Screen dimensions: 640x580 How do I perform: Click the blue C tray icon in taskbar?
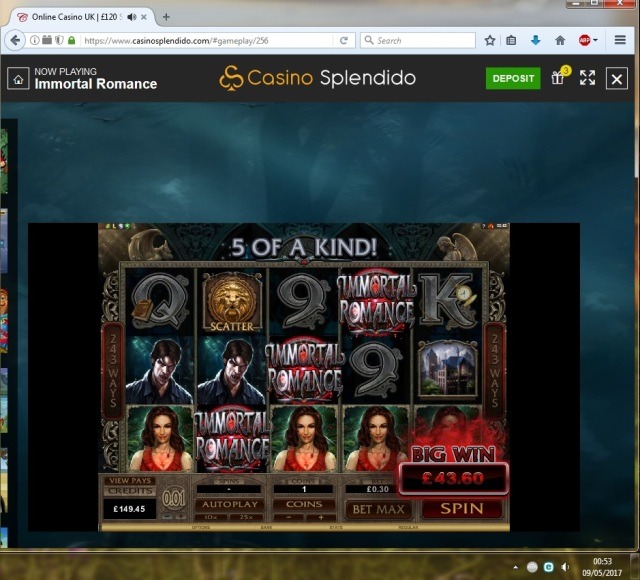pos(549,567)
